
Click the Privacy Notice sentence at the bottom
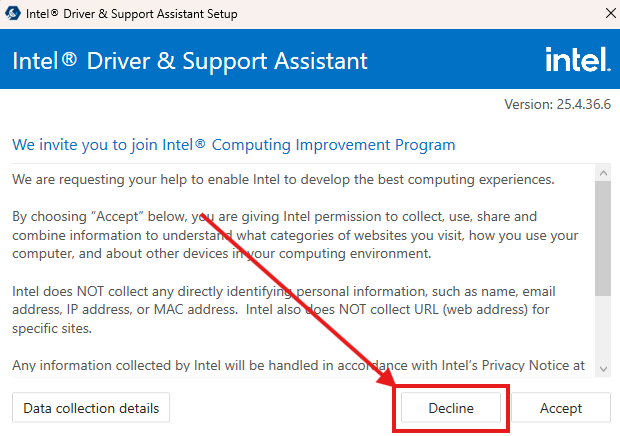coord(298,365)
